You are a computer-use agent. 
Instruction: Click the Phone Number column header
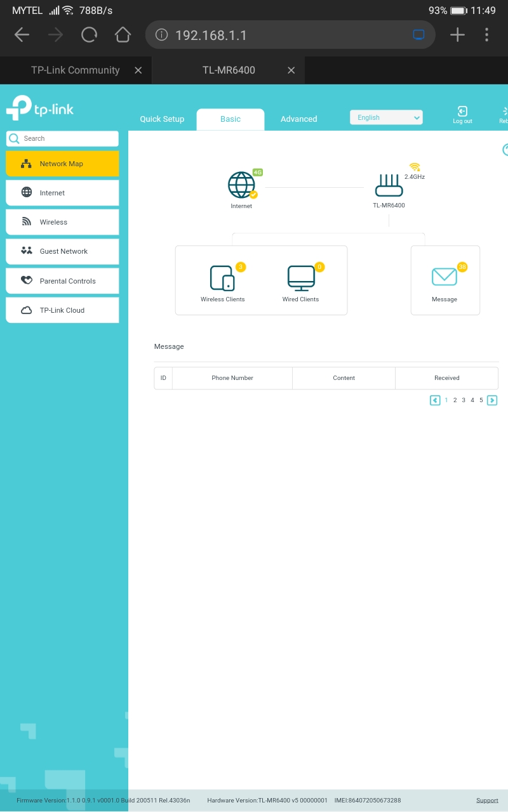point(232,378)
